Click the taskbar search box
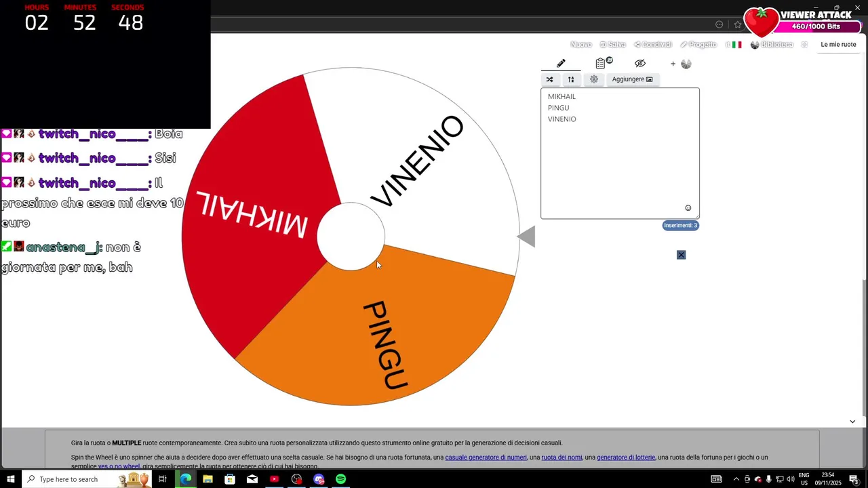The image size is (868, 488). [x=87, y=479]
